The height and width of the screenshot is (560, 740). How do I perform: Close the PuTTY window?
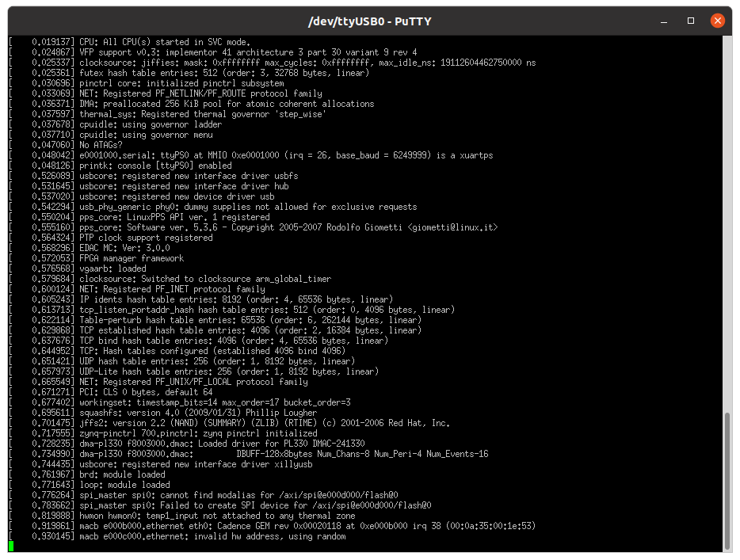click(717, 21)
